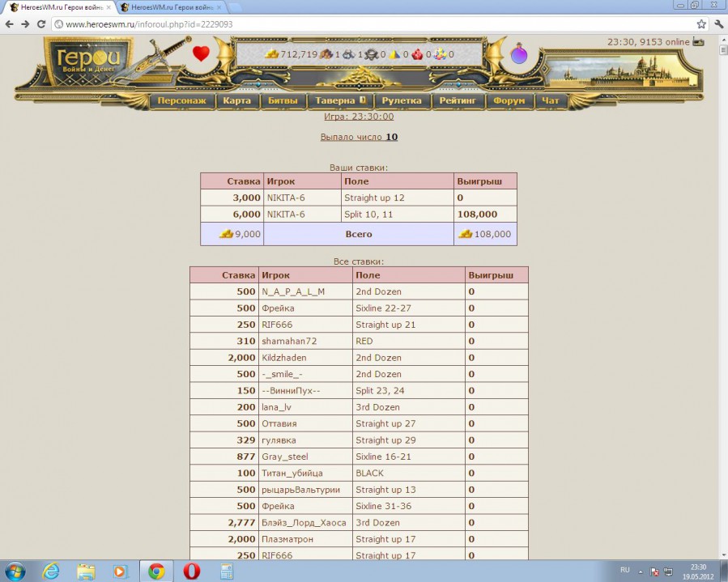Click the sulfur resource icon
728x582 pixels.
pos(394,54)
